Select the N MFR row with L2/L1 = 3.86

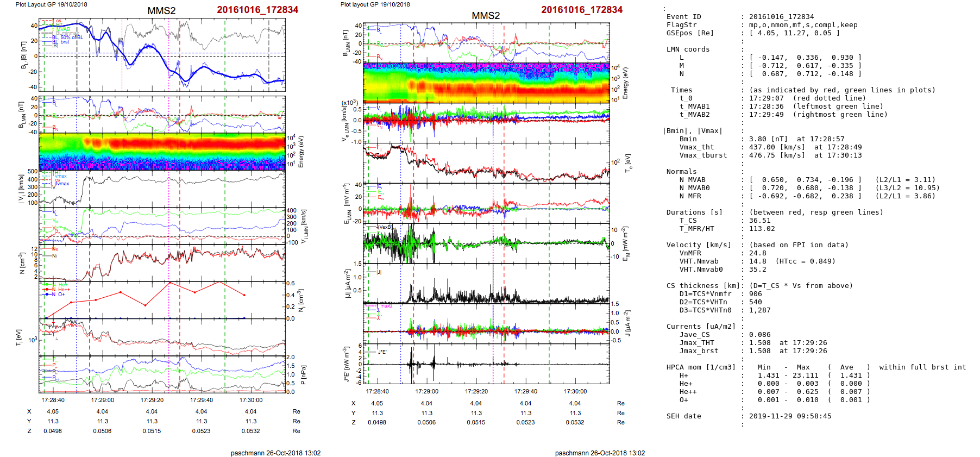point(807,196)
